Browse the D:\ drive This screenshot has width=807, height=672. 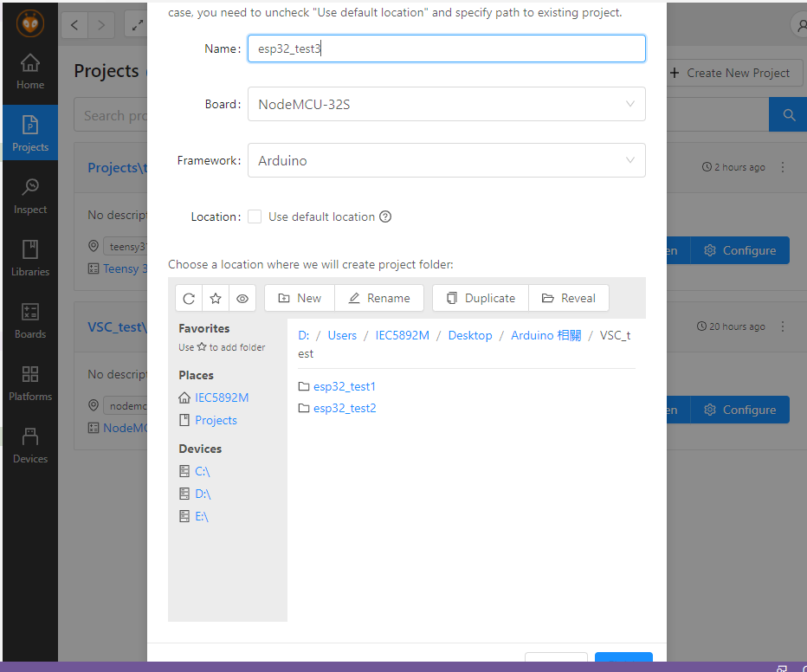(203, 494)
